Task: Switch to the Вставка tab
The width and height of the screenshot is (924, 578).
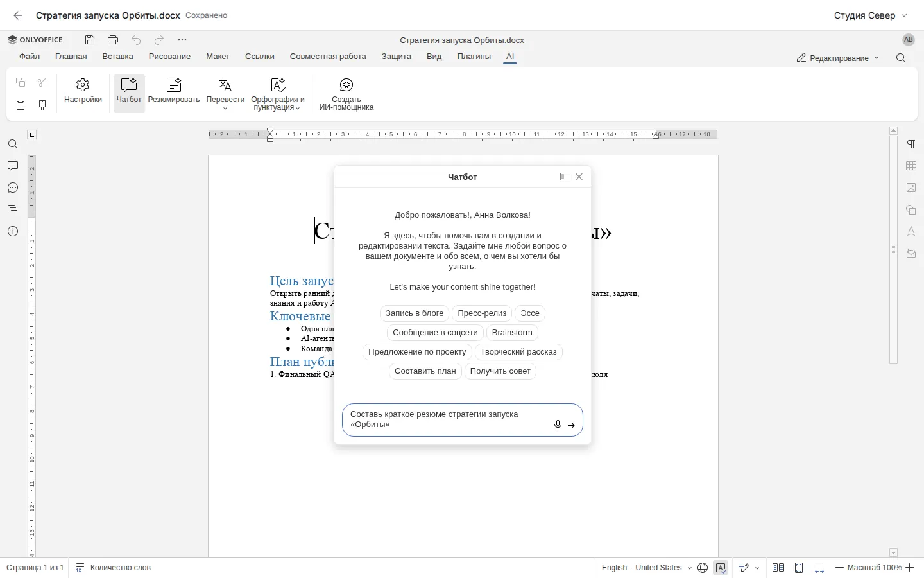Action: coord(118,57)
